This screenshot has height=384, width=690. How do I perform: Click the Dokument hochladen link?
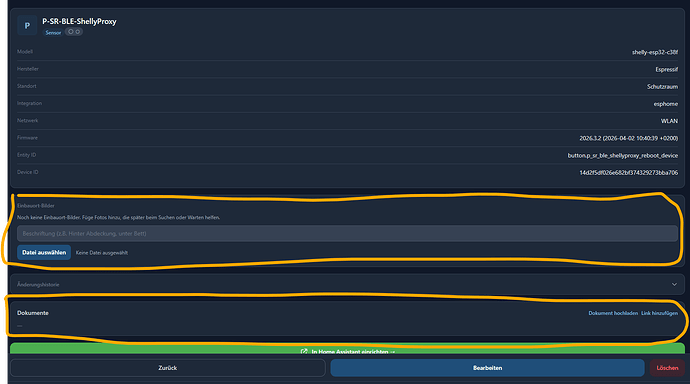[613, 313]
